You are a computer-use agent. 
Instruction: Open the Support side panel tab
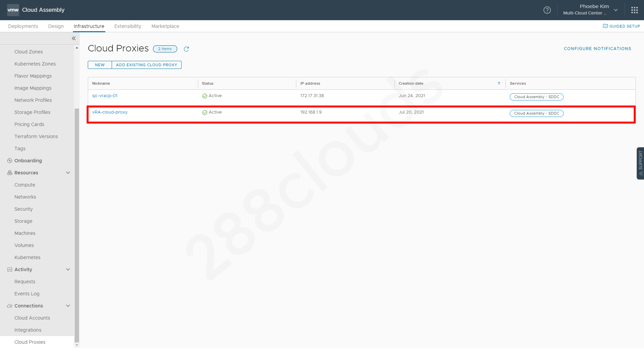point(640,163)
